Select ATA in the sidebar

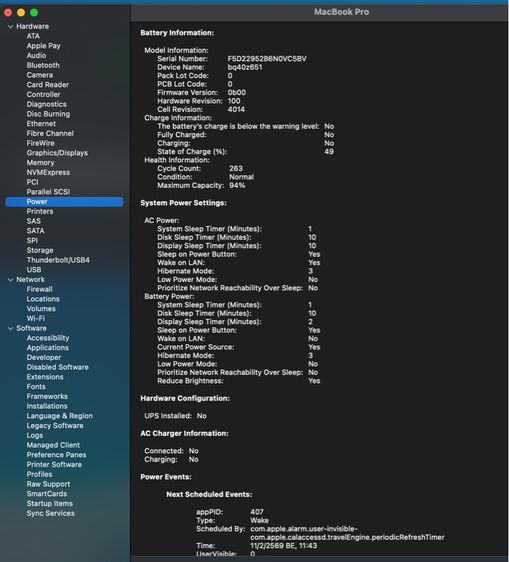pos(33,36)
